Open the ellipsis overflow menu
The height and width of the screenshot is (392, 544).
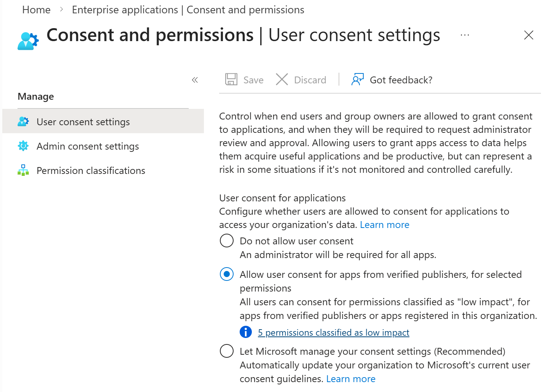464,35
